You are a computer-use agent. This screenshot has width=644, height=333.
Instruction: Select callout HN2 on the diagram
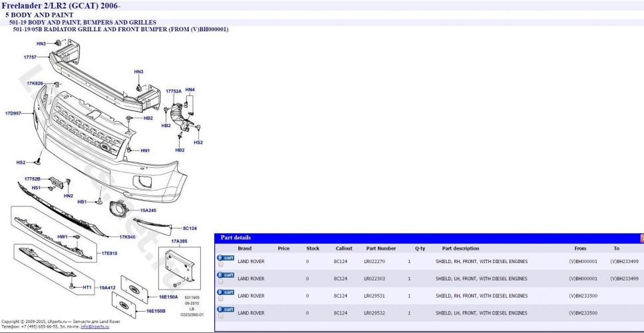tap(68, 196)
